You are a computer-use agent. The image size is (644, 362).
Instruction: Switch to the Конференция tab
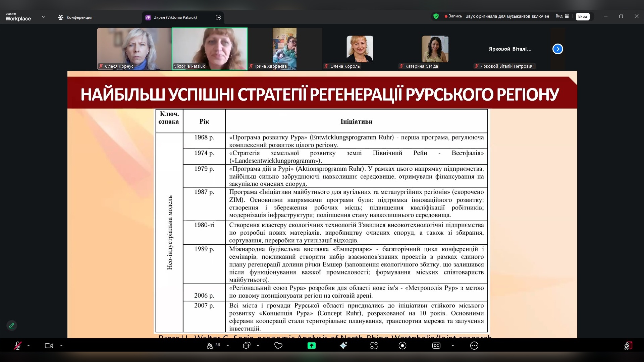[x=75, y=17]
